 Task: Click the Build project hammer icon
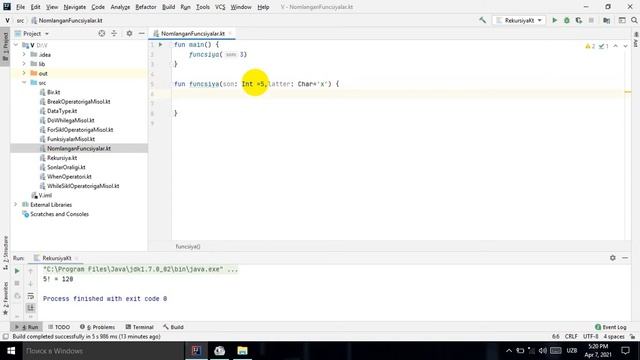[x=482, y=20]
